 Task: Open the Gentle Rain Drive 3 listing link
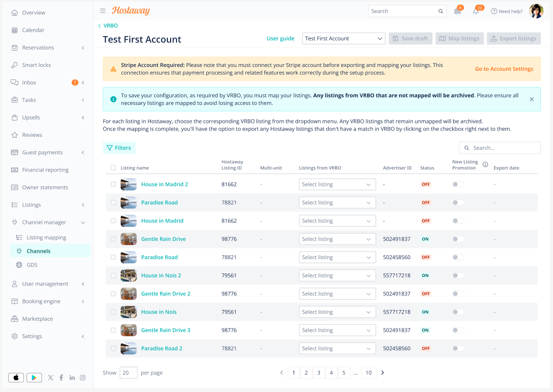166,330
